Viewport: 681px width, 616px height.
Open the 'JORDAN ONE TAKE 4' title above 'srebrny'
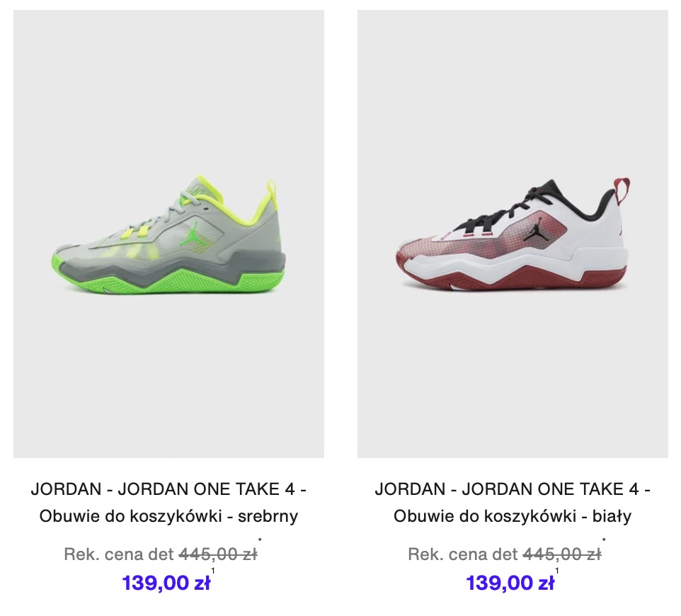point(206,489)
